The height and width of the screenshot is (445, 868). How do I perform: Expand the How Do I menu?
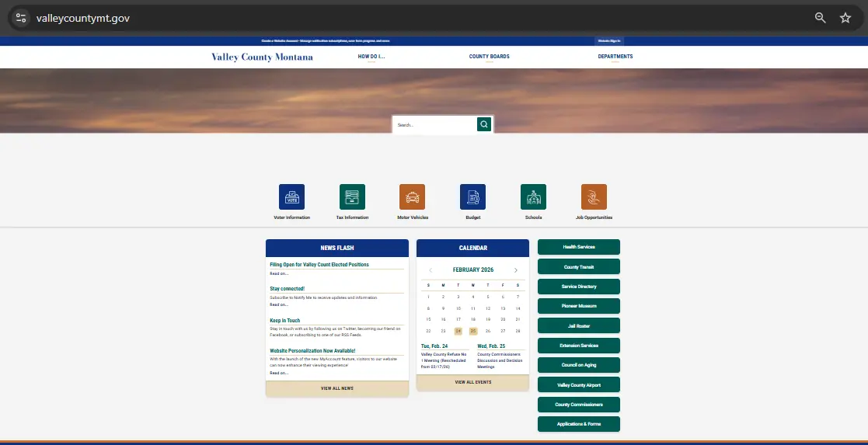coord(371,57)
